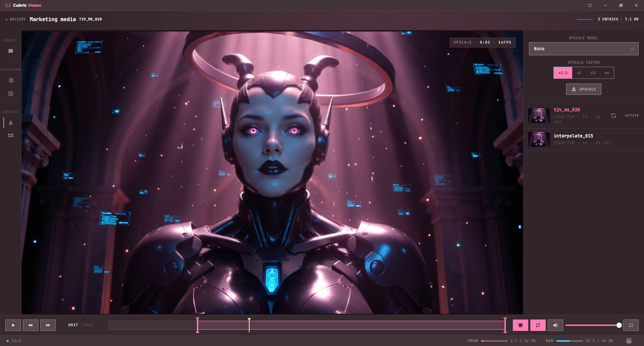Open the Upscale Model dropdown showing None
Image resolution: width=644 pixels, height=346 pixels.
point(584,49)
